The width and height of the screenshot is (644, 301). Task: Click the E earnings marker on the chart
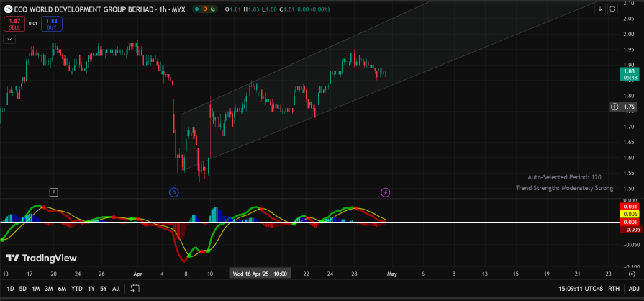coord(53,192)
